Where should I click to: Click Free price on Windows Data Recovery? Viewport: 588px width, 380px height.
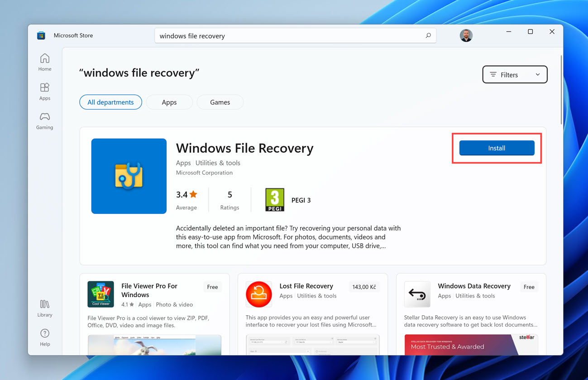point(529,287)
